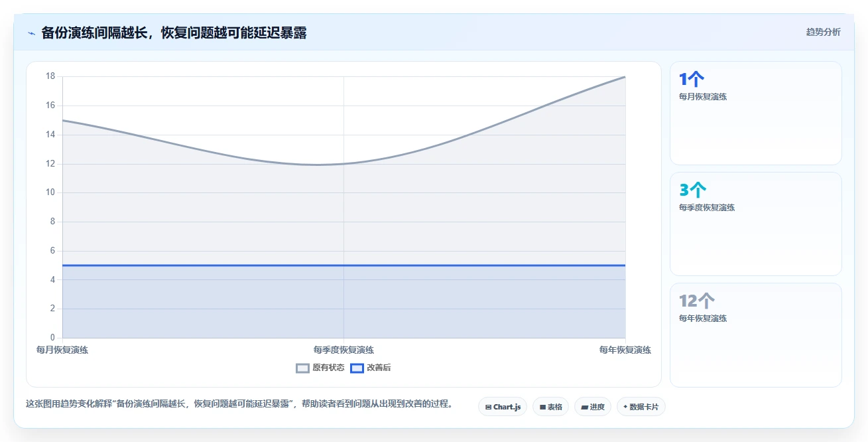
Task: Click the 趋势分析 label in header
Action: click(823, 32)
